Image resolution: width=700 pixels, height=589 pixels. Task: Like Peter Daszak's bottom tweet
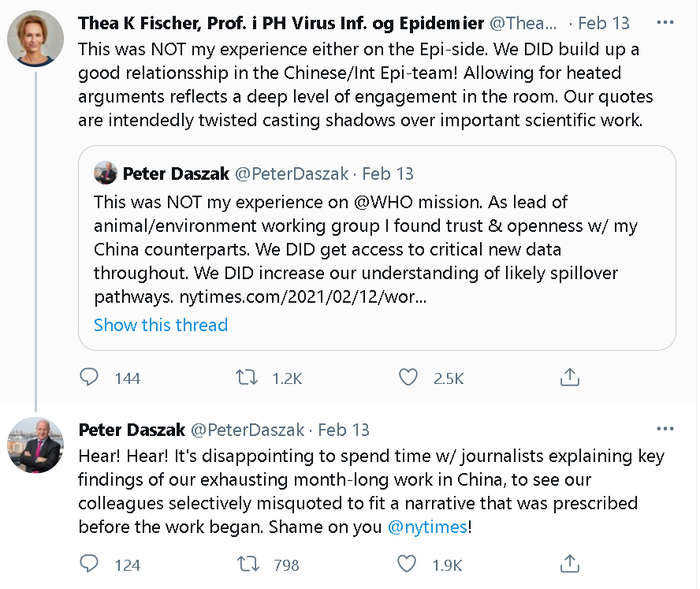408,565
